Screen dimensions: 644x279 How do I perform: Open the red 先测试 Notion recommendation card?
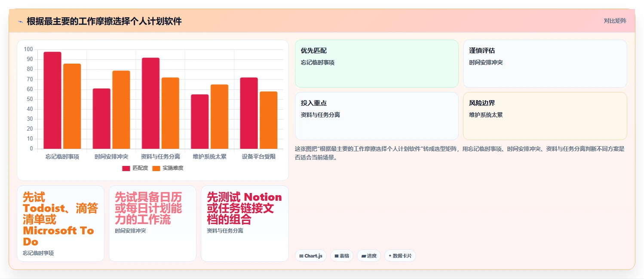[245, 224]
